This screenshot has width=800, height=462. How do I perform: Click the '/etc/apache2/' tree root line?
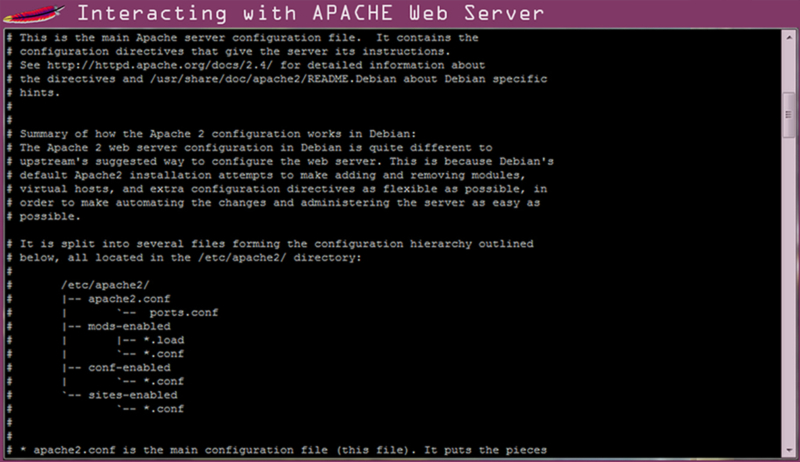point(105,285)
